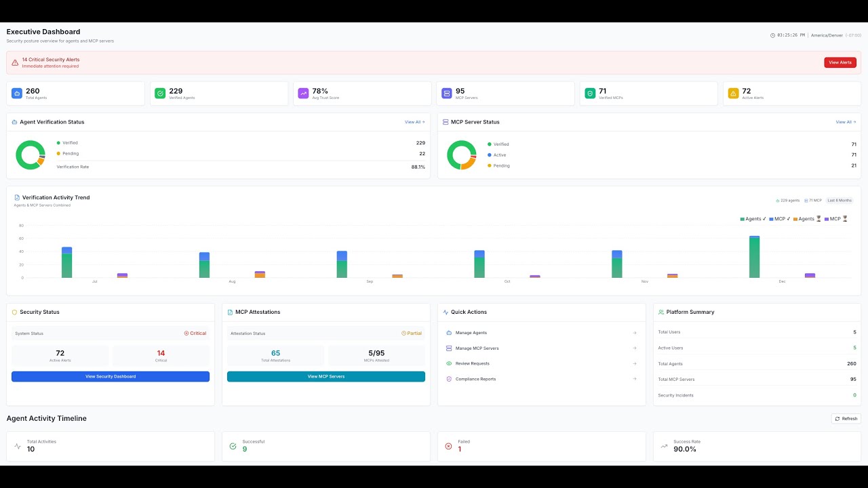The height and width of the screenshot is (488, 868).
Task: Click the Quick Actions pulse icon
Action: pyautogui.click(x=446, y=312)
